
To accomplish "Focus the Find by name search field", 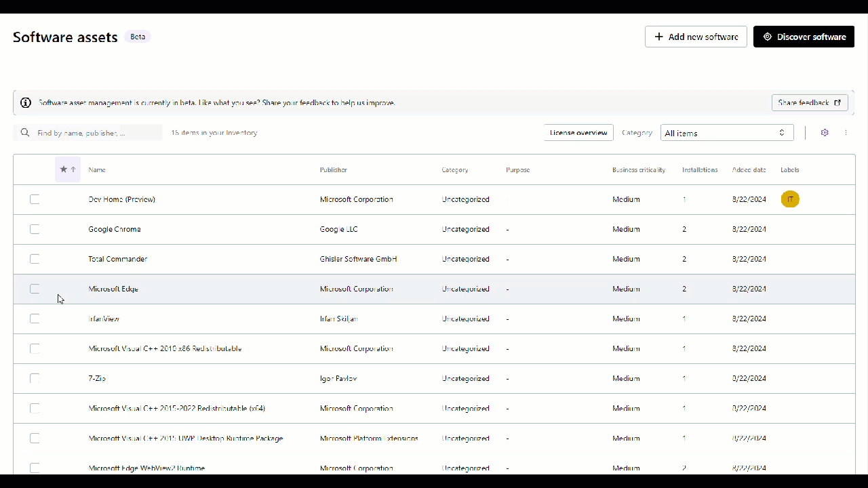I will pyautogui.click(x=88, y=133).
